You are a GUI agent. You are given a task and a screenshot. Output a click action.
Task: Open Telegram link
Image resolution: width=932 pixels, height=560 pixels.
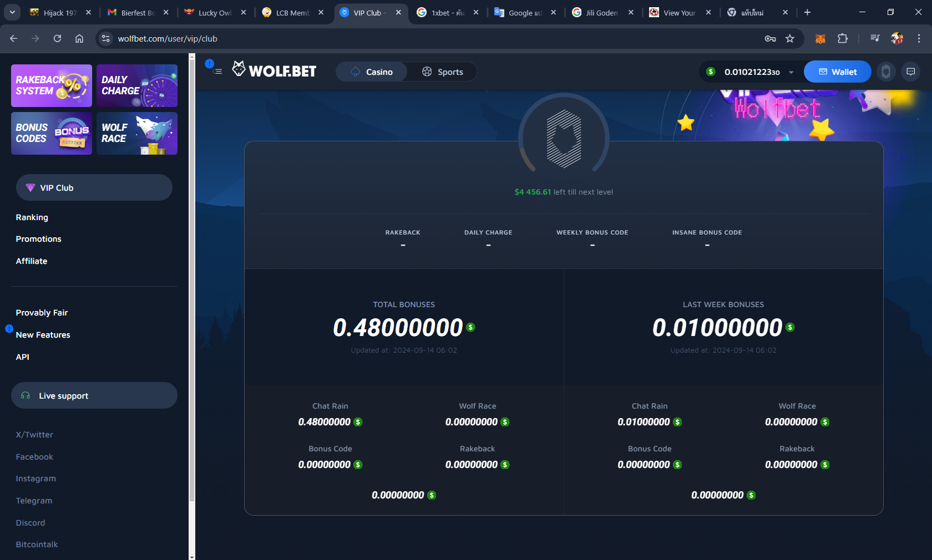point(34,501)
